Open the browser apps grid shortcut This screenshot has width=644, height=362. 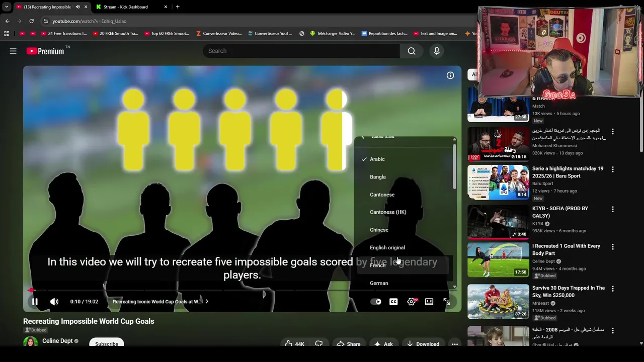7,34
